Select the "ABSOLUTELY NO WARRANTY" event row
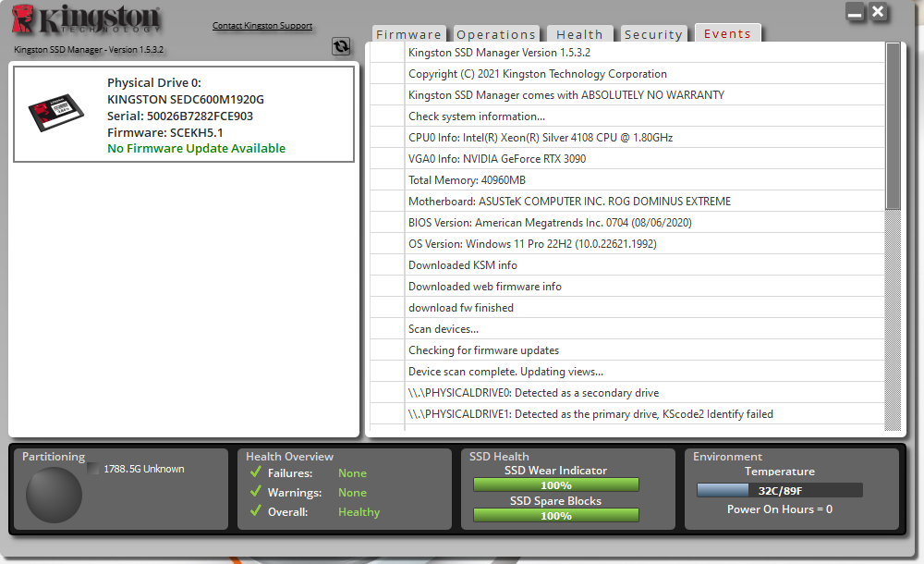 (x=627, y=95)
